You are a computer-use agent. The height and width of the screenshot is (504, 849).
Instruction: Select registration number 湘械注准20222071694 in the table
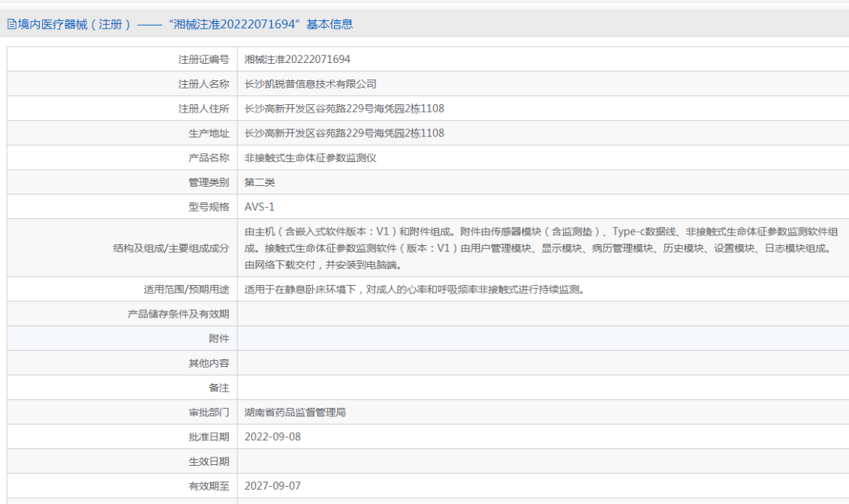tap(297, 59)
